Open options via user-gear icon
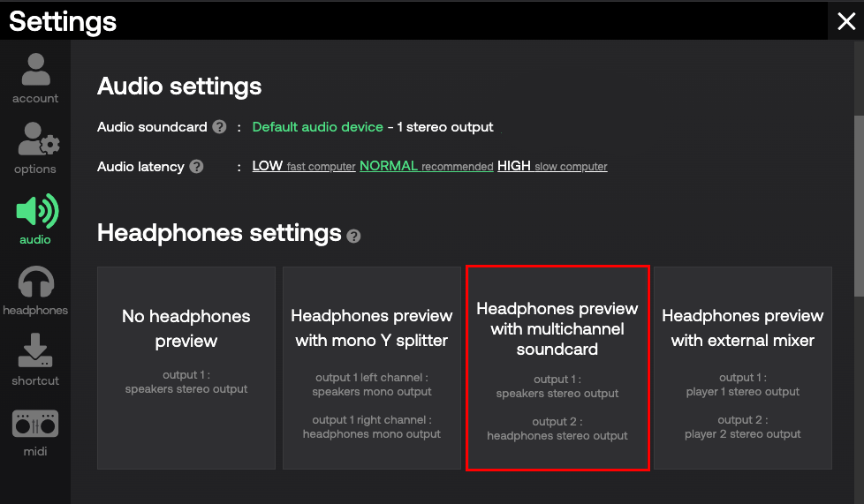The width and height of the screenshot is (864, 504). pos(39,139)
